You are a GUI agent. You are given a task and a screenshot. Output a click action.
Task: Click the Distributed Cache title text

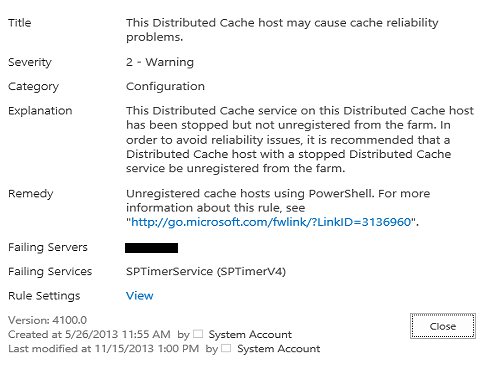coord(282,30)
